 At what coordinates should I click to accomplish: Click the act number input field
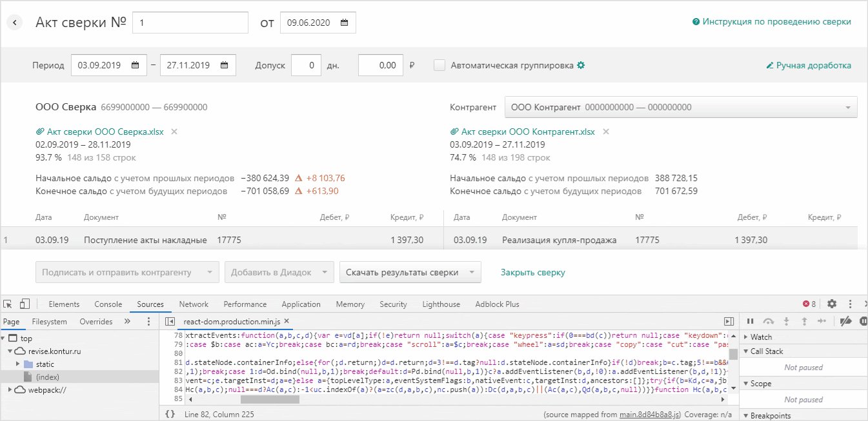[190, 23]
